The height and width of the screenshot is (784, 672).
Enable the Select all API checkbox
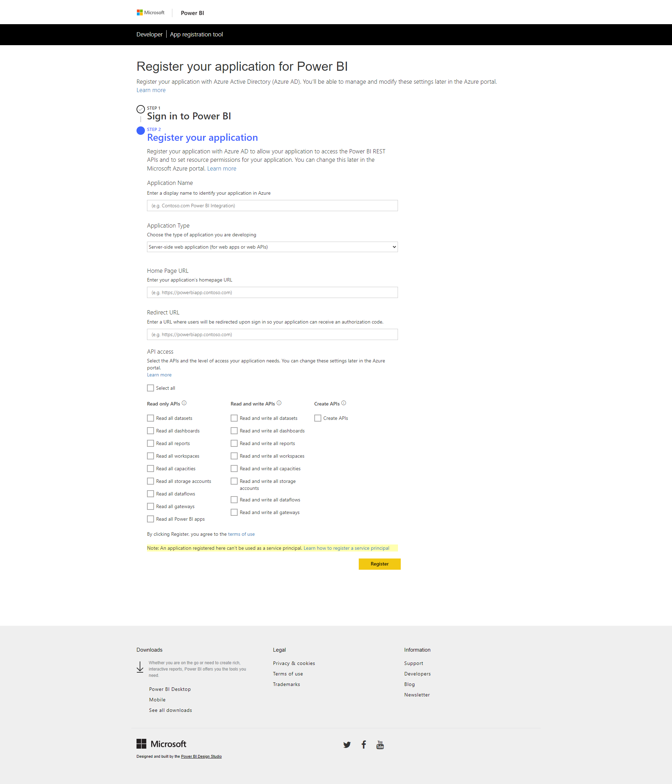pos(150,388)
